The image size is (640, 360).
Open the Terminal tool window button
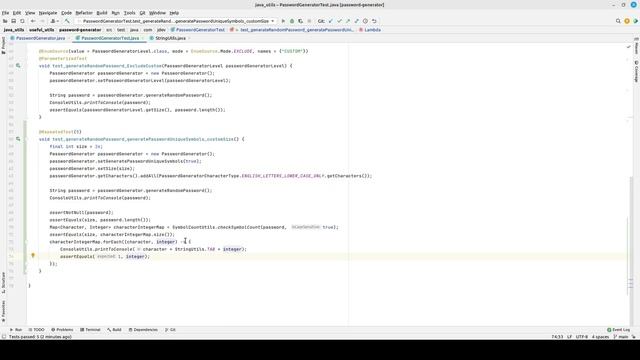(90, 329)
